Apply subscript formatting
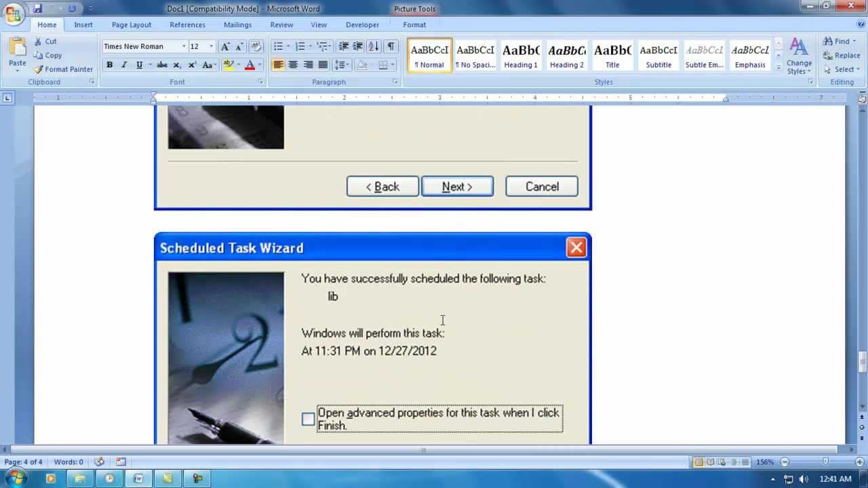Image resolution: width=868 pixels, height=488 pixels. (177, 65)
